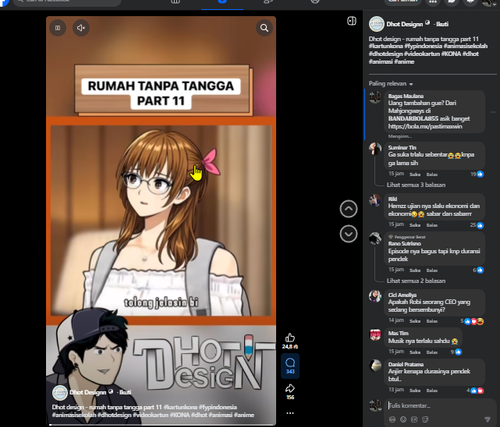Open the three-dot more options below share
Viewport: 500px width, 427px height.
tap(290, 413)
